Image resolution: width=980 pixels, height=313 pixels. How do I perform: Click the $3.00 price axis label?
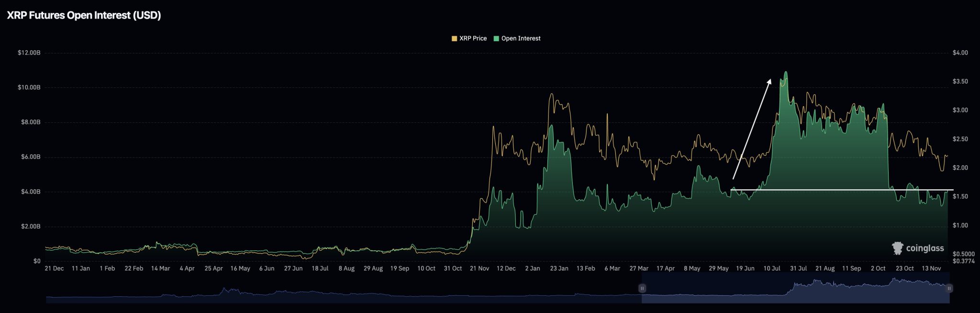pyautogui.click(x=960, y=110)
